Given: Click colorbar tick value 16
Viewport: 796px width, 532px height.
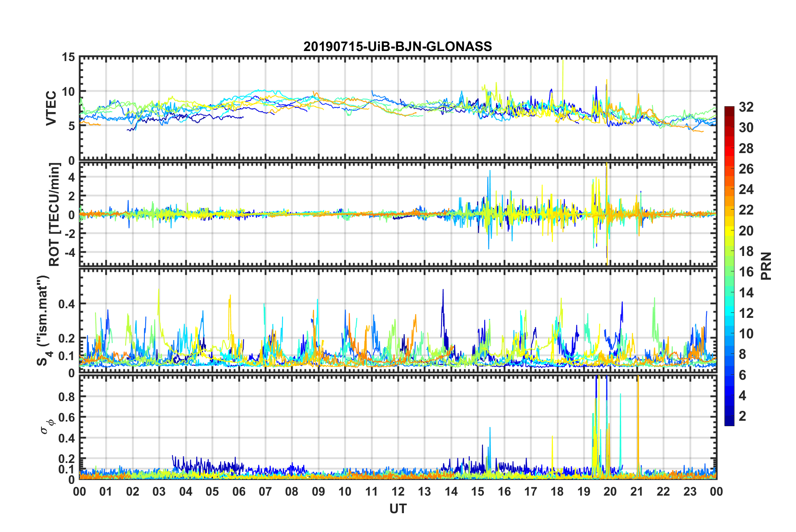Looking at the screenshot, I should tap(746, 272).
